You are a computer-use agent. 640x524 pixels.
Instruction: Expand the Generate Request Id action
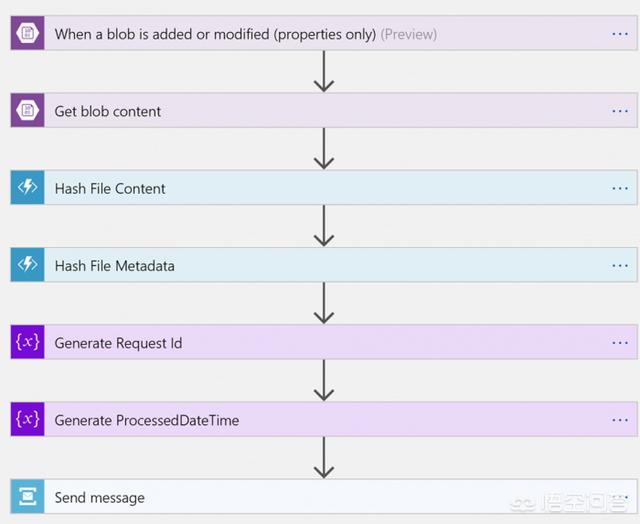[x=118, y=343]
